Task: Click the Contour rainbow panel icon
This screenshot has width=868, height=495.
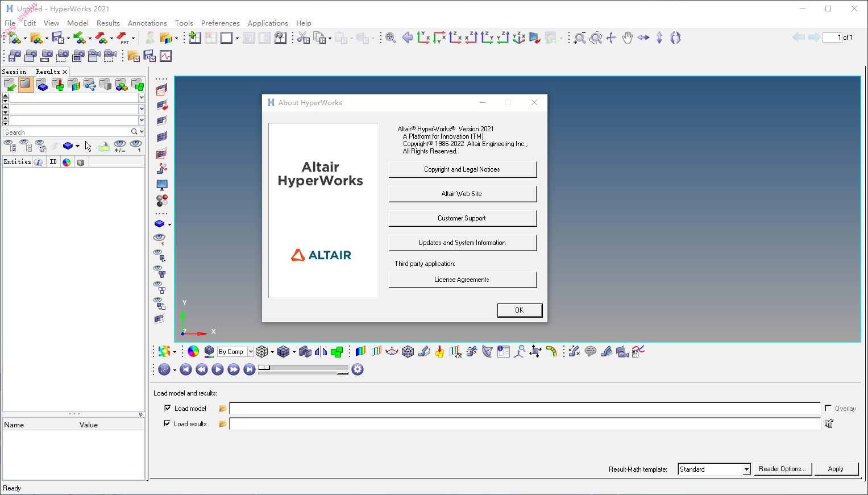Action: pyautogui.click(x=360, y=352)
